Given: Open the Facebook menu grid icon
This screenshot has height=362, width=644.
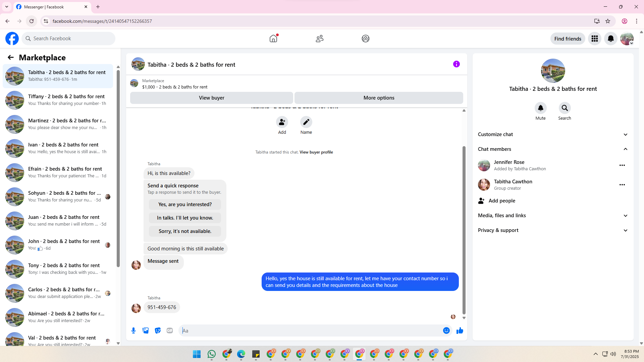Looking at the screenshot, I should 594,39.
